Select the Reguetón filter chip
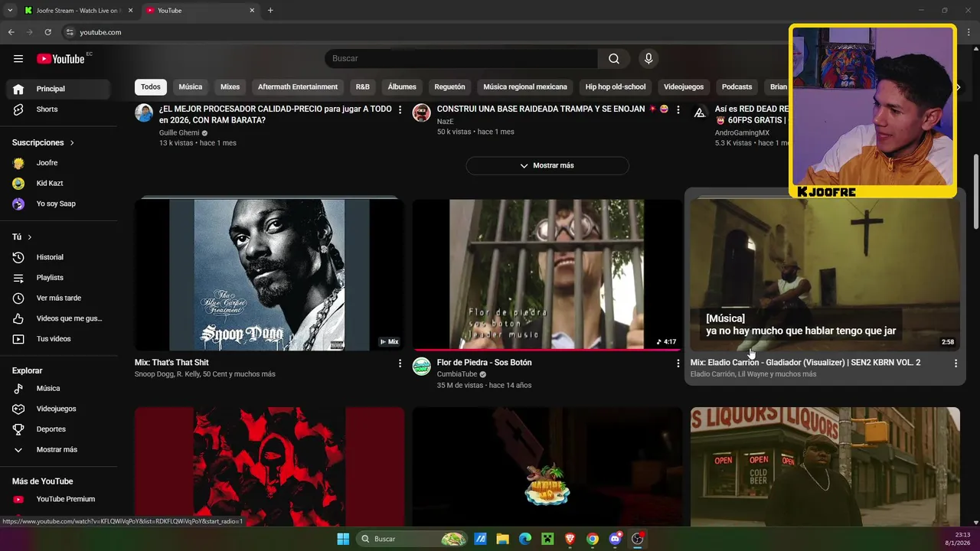This screenshot has height=551, width=980. point(450,87)
